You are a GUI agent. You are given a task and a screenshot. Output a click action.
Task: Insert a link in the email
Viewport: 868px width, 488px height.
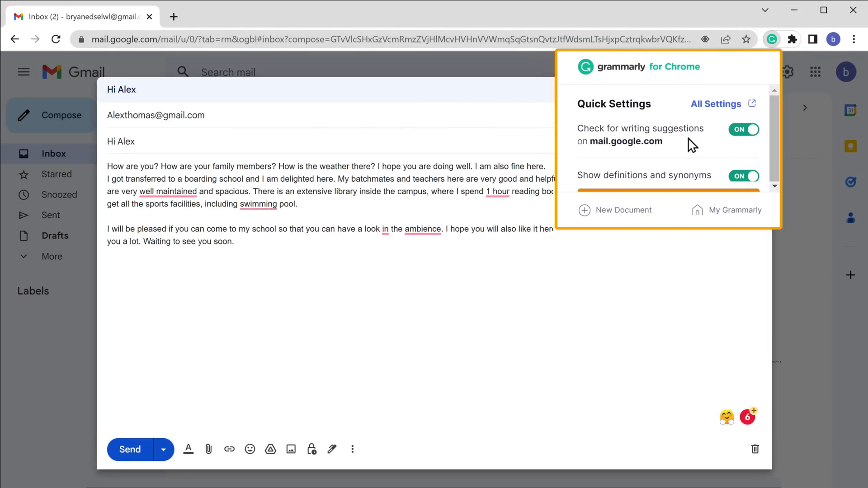229,449
